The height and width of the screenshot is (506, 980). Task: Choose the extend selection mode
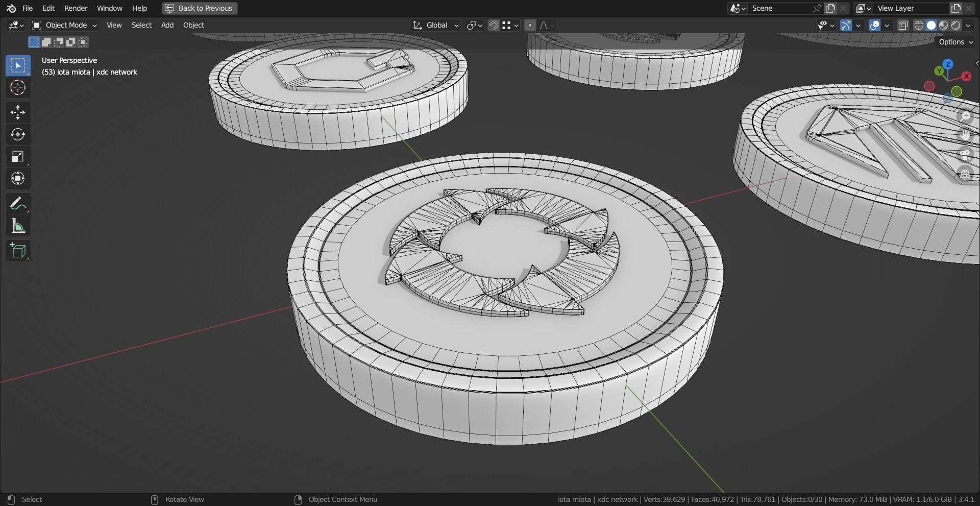tap(46, 42)
